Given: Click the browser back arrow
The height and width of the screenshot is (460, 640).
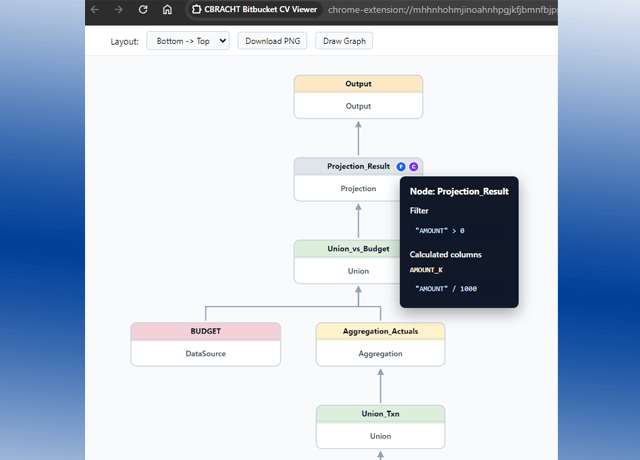Looking at the screenshot, I should pyautogui.click(x=95, y=9).
